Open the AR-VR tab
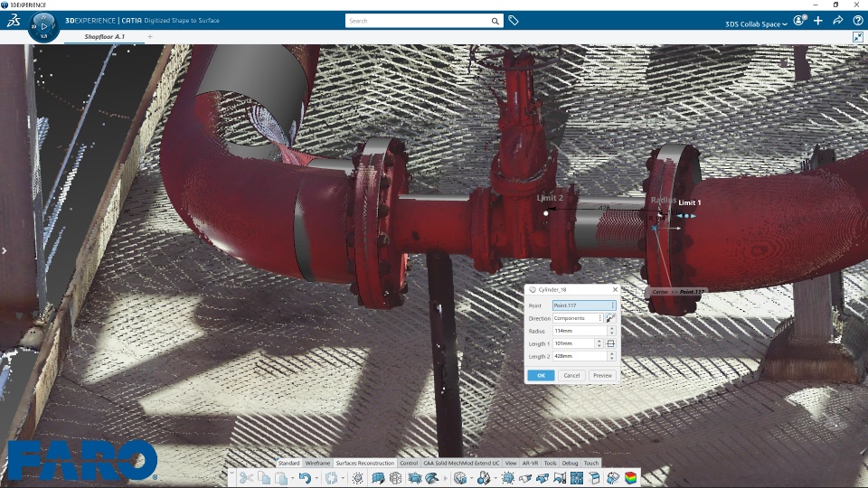Image resolution: width=868 pixels, height=488 pixels. [531, 463]
